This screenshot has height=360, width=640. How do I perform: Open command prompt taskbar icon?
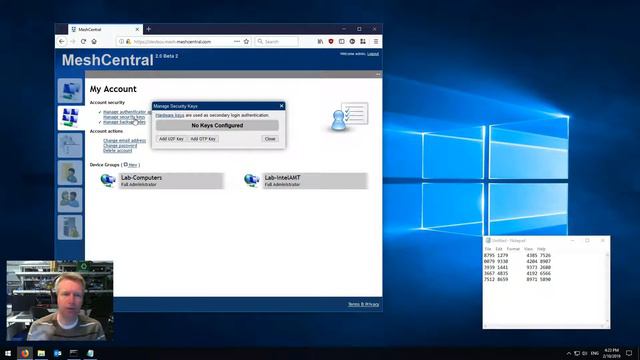74,353
